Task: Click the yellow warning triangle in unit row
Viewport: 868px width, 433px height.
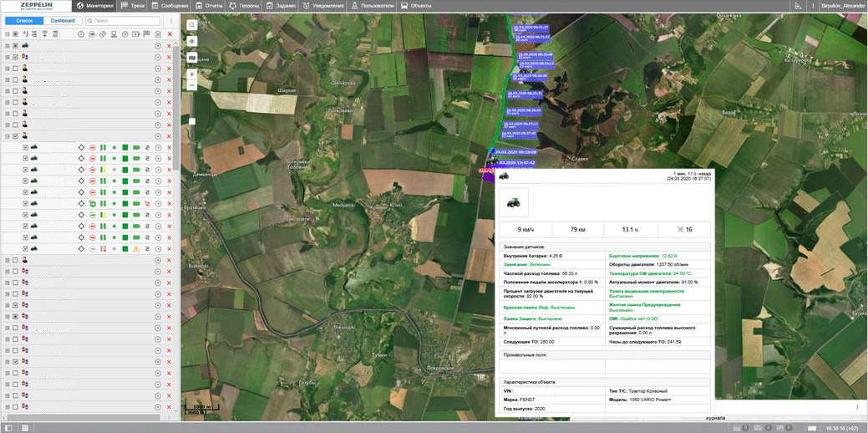Action: click(x=136, y=248)
